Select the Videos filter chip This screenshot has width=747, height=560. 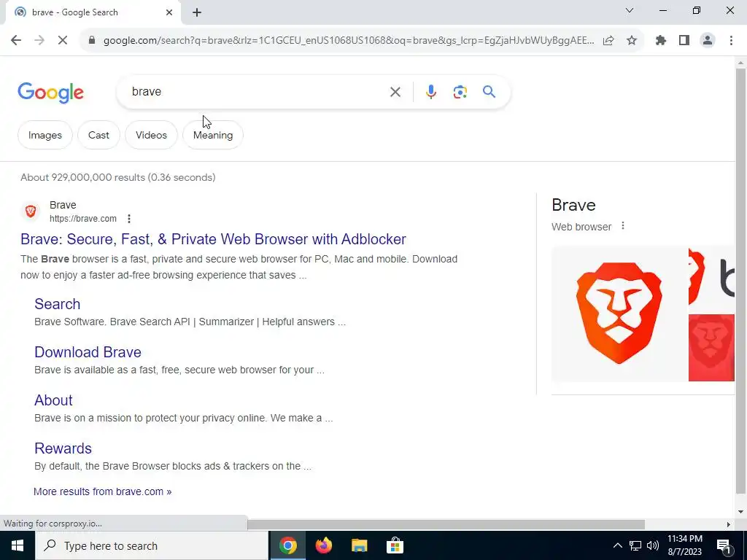151,135
